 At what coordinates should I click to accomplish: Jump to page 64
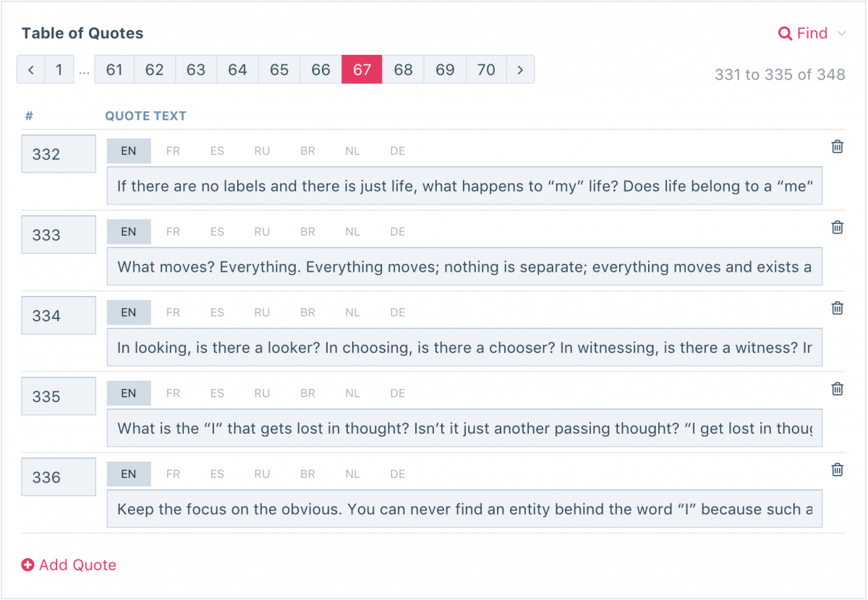(237, 70)
